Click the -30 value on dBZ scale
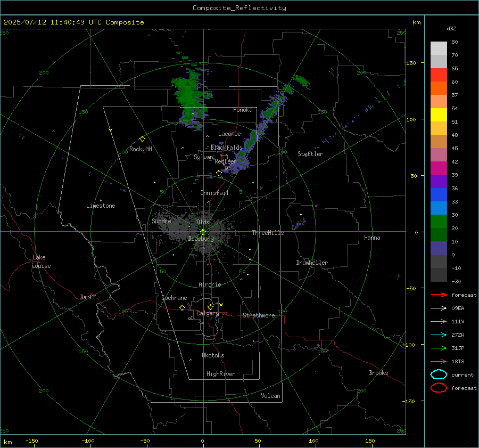The width and height of the screenshot is (479, 448). click(x=456, y=281)
